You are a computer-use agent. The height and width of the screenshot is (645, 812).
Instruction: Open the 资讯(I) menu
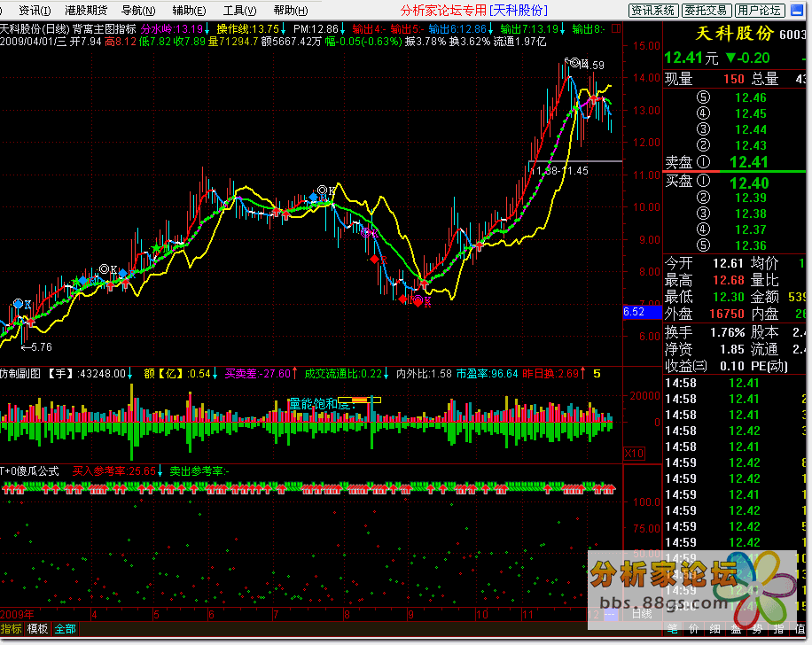pyautogui.click(x=35, y=11)
